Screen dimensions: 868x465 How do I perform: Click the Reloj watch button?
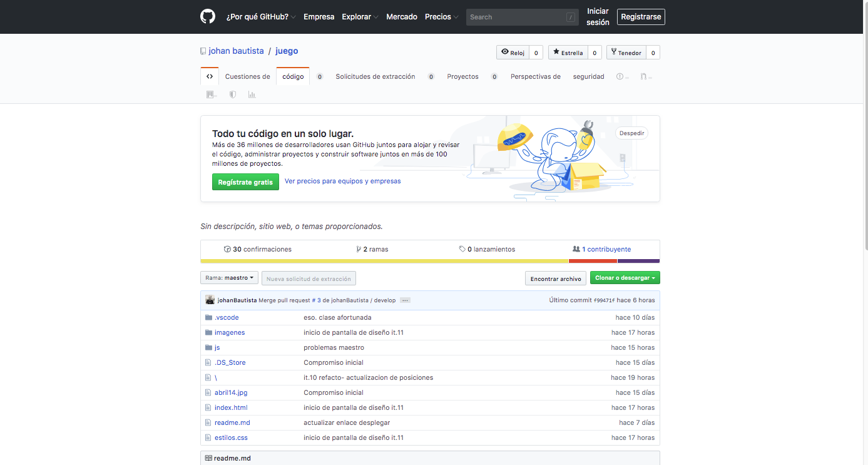(513, 53)
